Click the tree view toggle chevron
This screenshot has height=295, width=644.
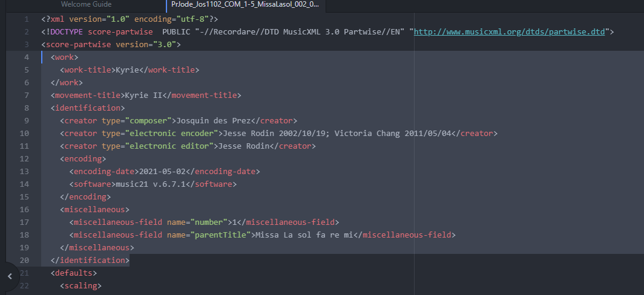[x=10, y=276]
